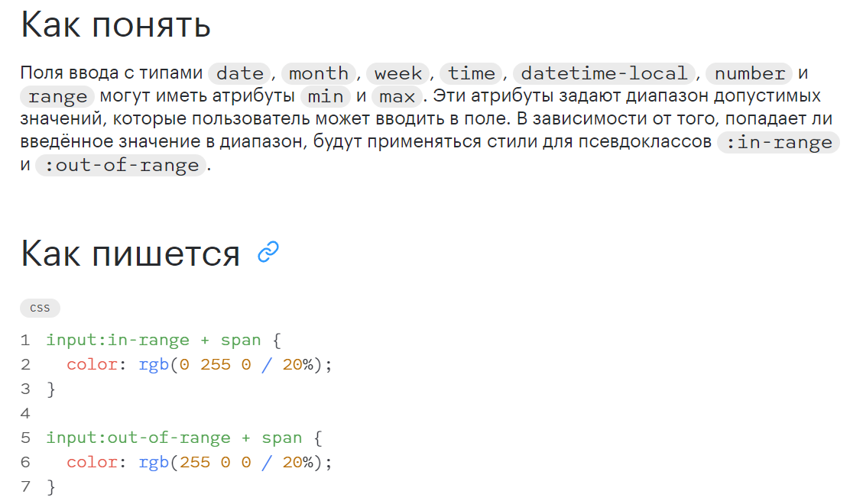Click code line 1 selector input:in-range
The width and height of the screenshot is (850, 504).
(x=118, y=340)
